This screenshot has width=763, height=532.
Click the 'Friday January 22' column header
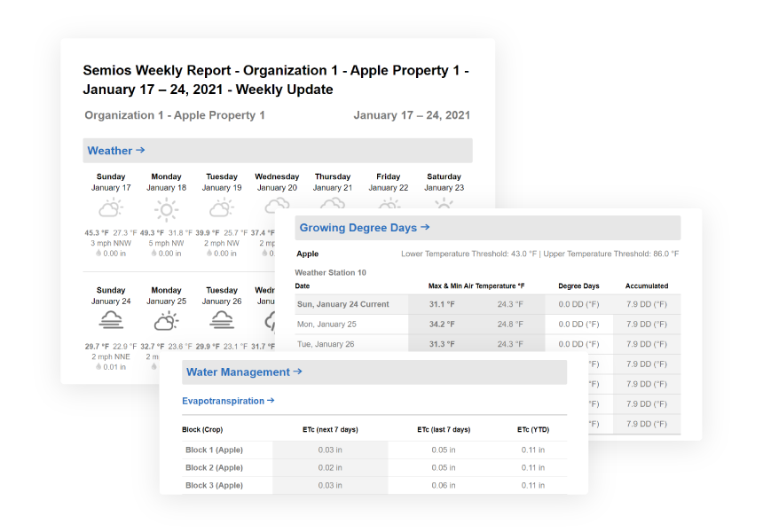pos(389,182)
